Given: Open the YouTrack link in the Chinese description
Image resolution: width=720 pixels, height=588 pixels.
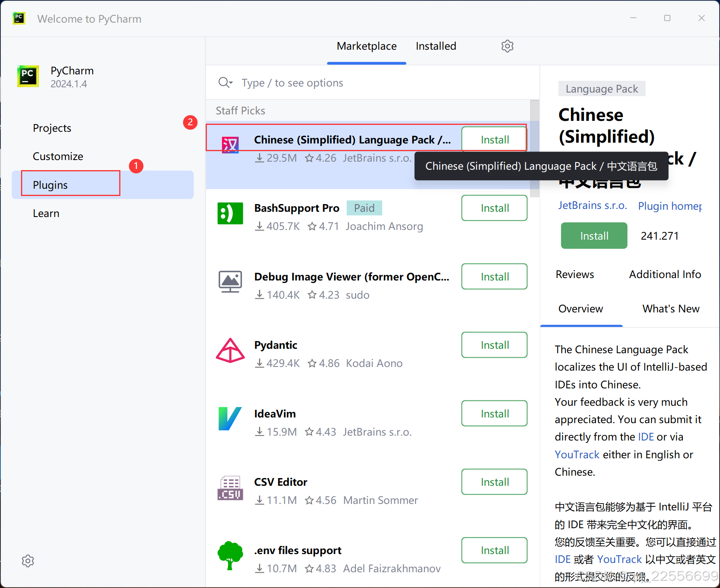Looking at the screenshot, I should pos(619,559).
